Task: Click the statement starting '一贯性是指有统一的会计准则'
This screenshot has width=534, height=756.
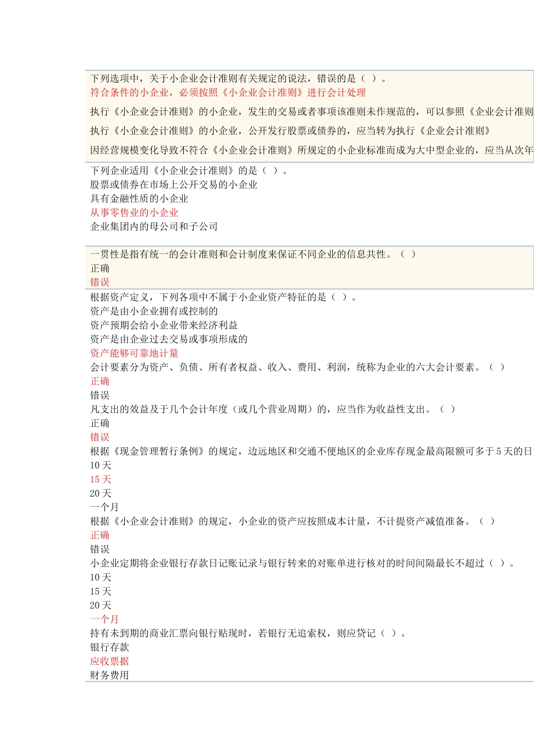Action: [x=253, y=254]
